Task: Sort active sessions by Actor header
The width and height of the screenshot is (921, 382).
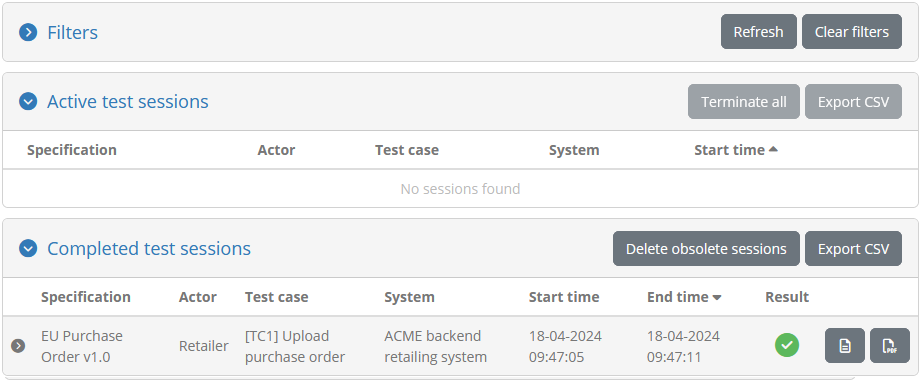Action: (x=276, y=150)
